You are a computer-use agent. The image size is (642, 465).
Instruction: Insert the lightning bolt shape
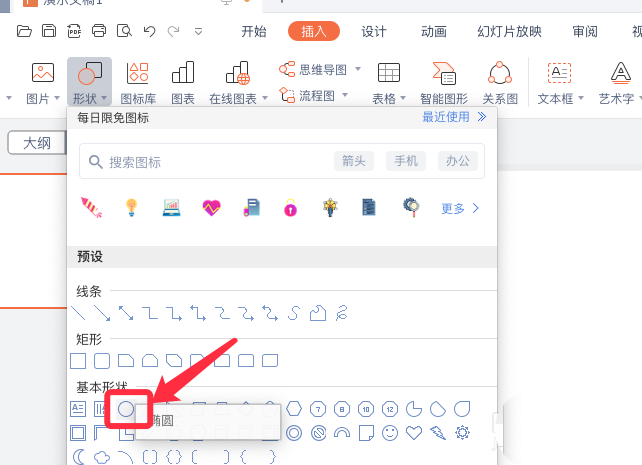point(437,433)
